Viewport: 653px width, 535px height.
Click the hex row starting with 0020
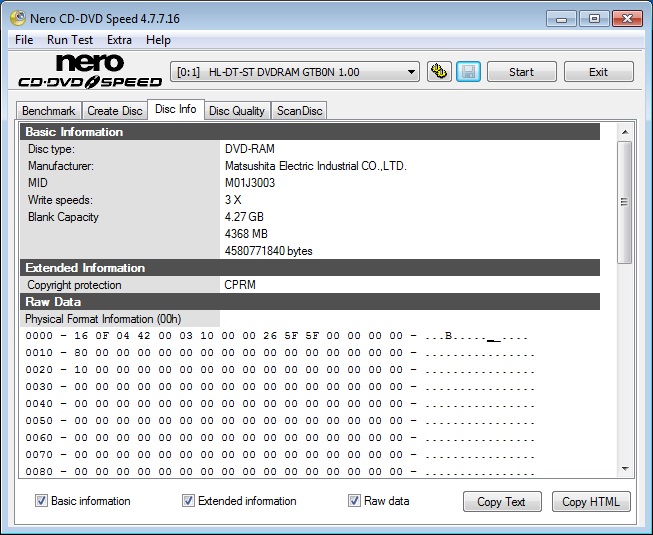(x=280, y=370)
